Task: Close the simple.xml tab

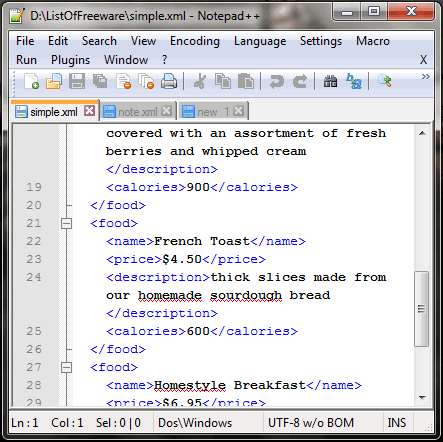Action: pyautogui.click(x=89, y=111)
